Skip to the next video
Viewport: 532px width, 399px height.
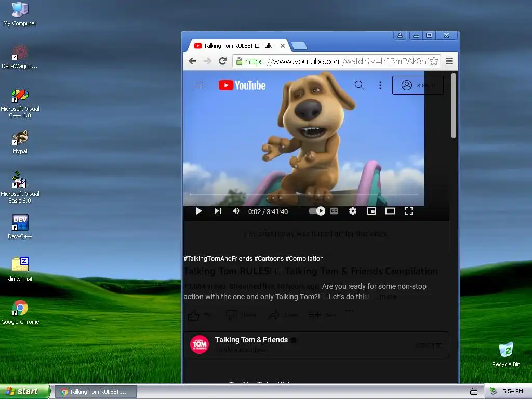click(218, 211)
